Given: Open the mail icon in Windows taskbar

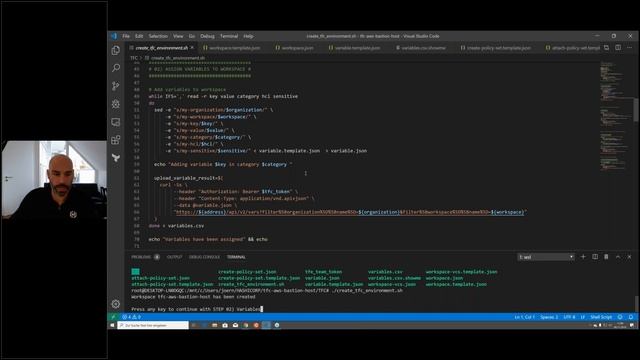Looking at the screenshot, I should pos(235,325).
